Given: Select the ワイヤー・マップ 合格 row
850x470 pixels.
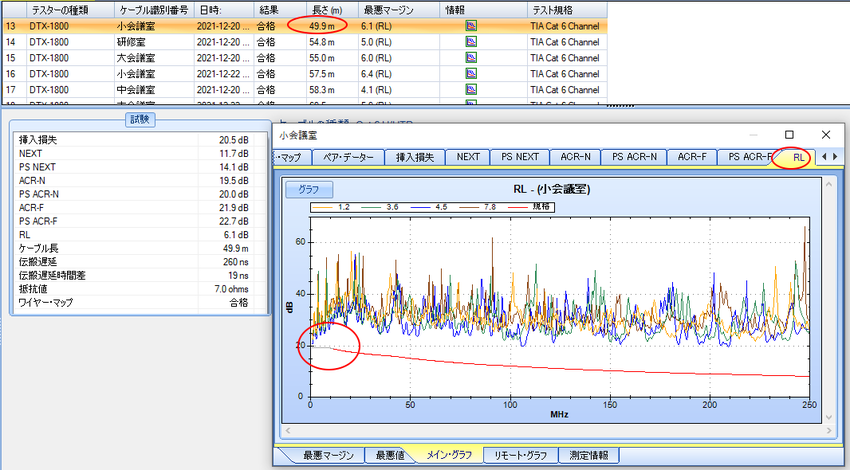Looking at the screenshot, I should click(140, 302).
